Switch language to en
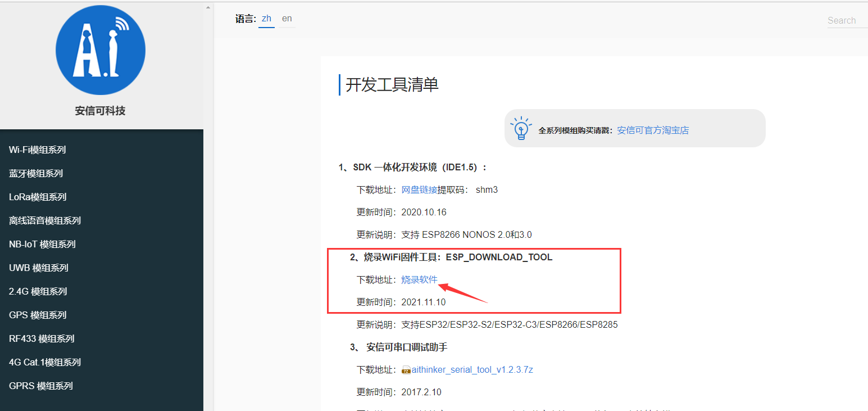868x411 pixels. pos(287,19)
